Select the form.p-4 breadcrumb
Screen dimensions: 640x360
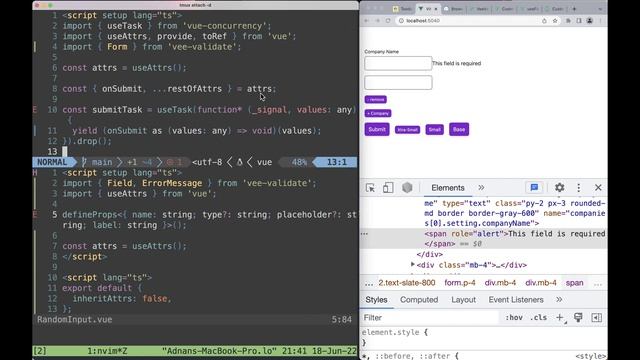coord(460,283)
